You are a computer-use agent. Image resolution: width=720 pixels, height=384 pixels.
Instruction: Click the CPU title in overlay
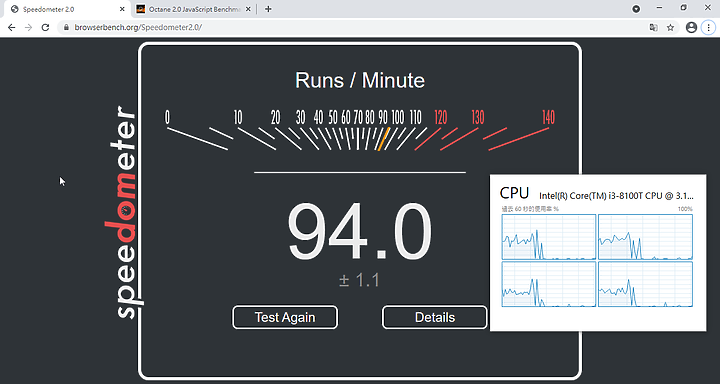click(x=514, y=193)
